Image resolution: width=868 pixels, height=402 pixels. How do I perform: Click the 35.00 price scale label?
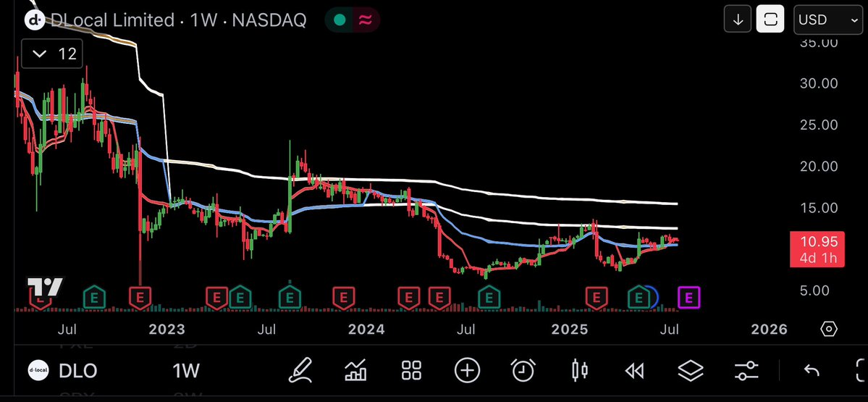click(818, 42)
